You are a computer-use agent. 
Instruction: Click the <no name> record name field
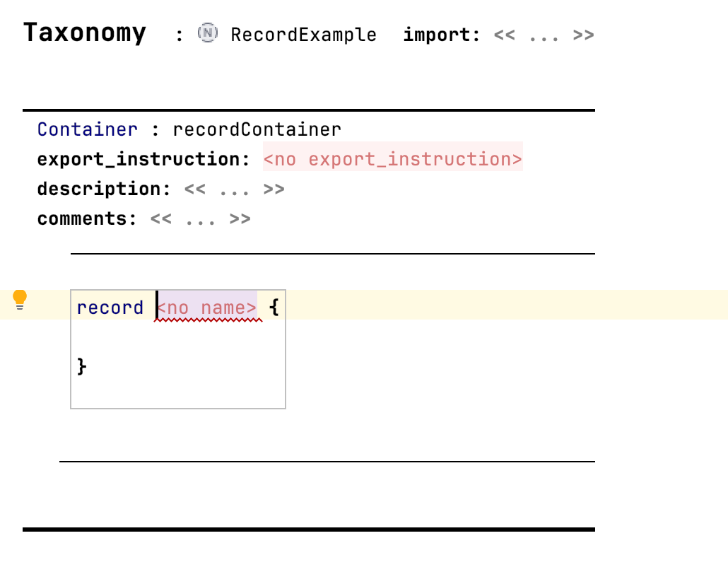(x=207, y=308)
